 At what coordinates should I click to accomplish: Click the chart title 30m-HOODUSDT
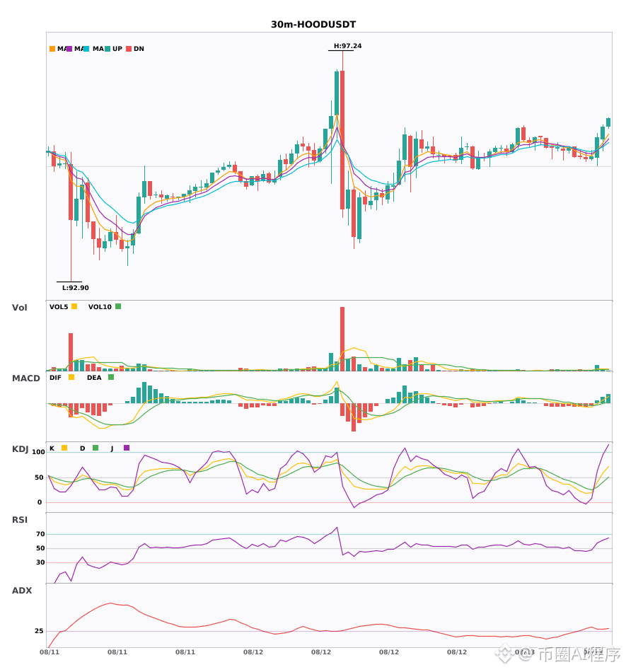click(313, 25)
